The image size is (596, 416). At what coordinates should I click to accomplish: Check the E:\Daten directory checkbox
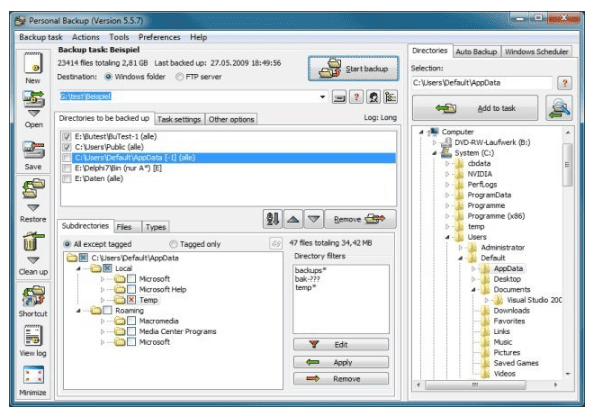point(67,179)
